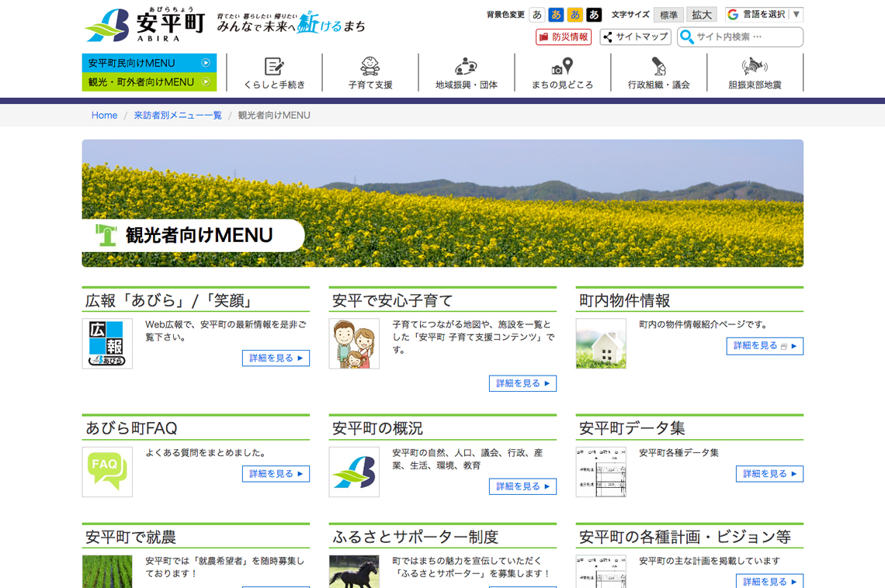Image resolution: width=885 pixels, height=588 pixels.
Task: Click the 防災情報 flag icon
Action: (x=543, y=37)
